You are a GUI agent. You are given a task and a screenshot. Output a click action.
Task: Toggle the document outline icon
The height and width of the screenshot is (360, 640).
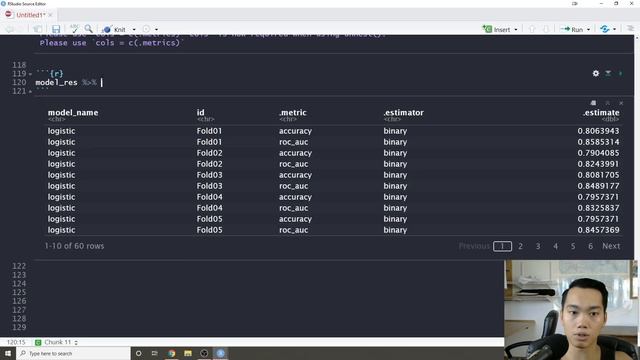pos(631,29)
